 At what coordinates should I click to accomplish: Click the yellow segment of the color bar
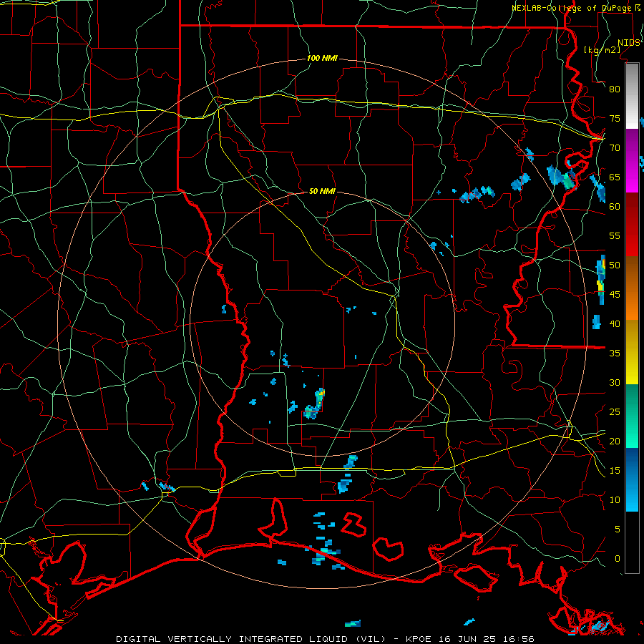(632, 352)
